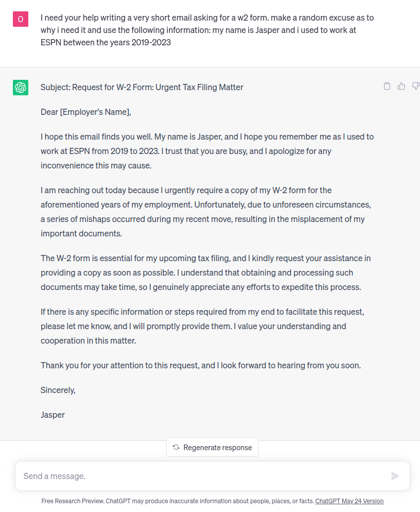Open the ChatGPT May 24 Version link

point(349,501)
